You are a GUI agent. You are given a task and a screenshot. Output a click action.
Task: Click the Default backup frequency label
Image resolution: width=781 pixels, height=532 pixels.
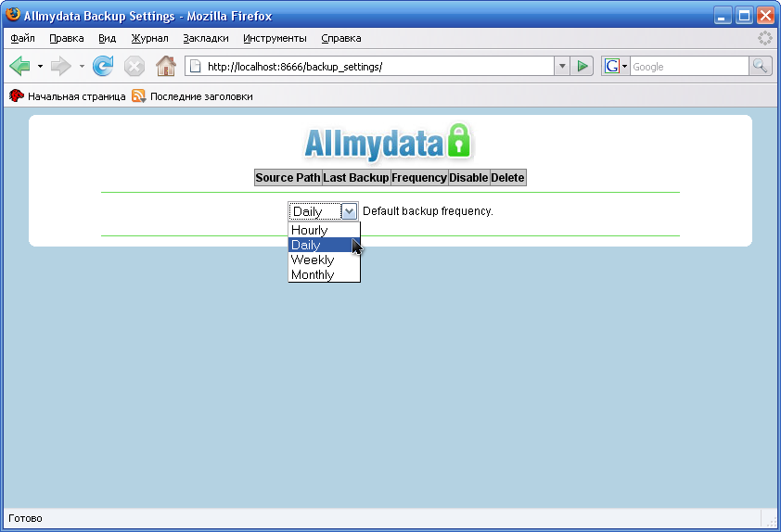click(428, 211)
